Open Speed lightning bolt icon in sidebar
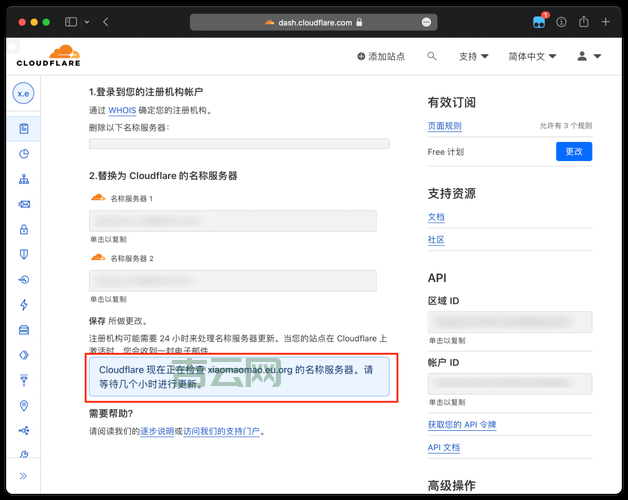628x500 pixels. (x=24, y=304)
